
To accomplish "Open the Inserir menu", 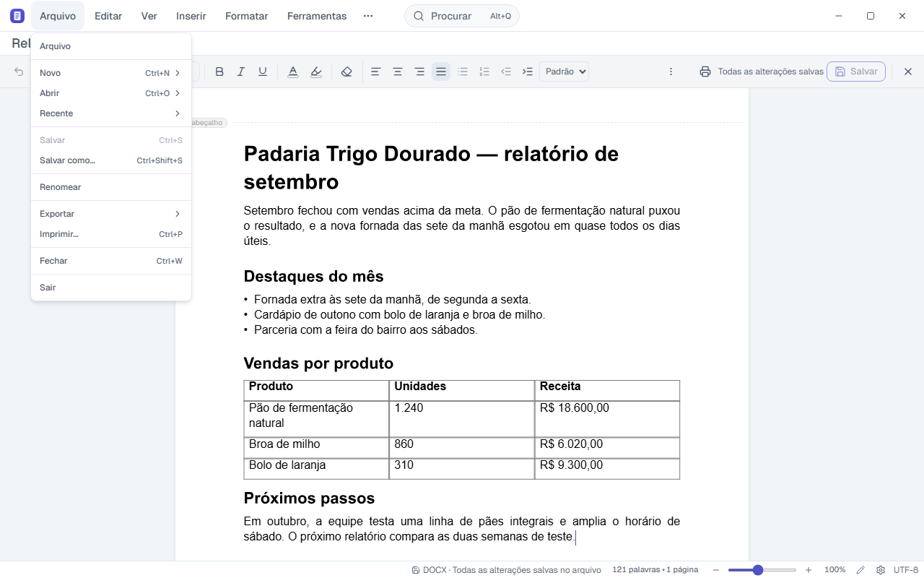I will click(191, 16).
